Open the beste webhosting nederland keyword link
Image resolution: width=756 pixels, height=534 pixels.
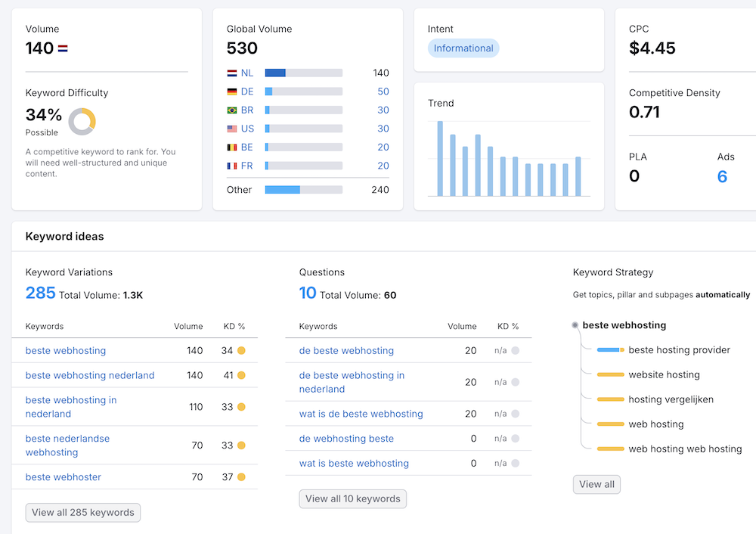[90, 375]
